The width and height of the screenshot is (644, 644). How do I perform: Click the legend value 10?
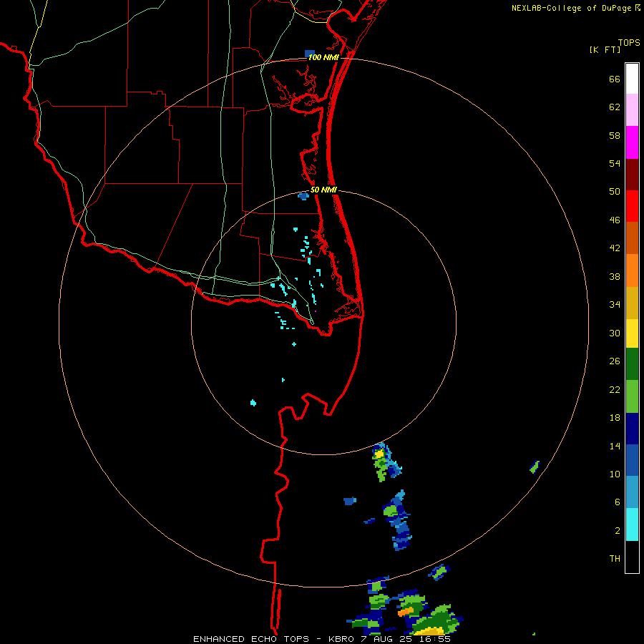tap(615, 474)
